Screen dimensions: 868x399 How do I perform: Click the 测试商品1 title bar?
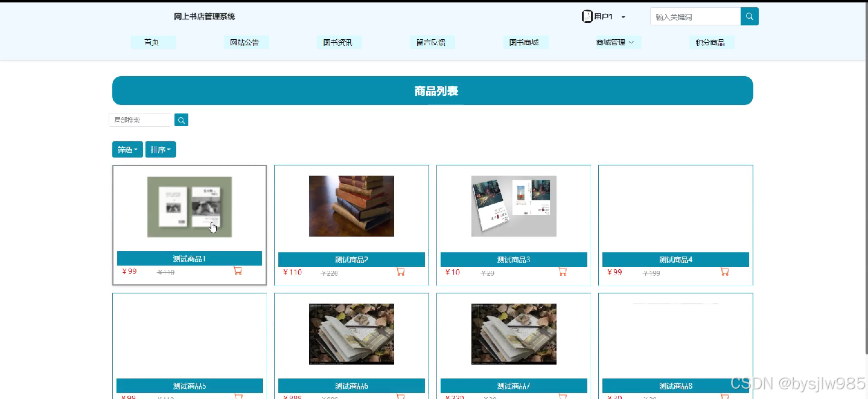coord(190,258)
